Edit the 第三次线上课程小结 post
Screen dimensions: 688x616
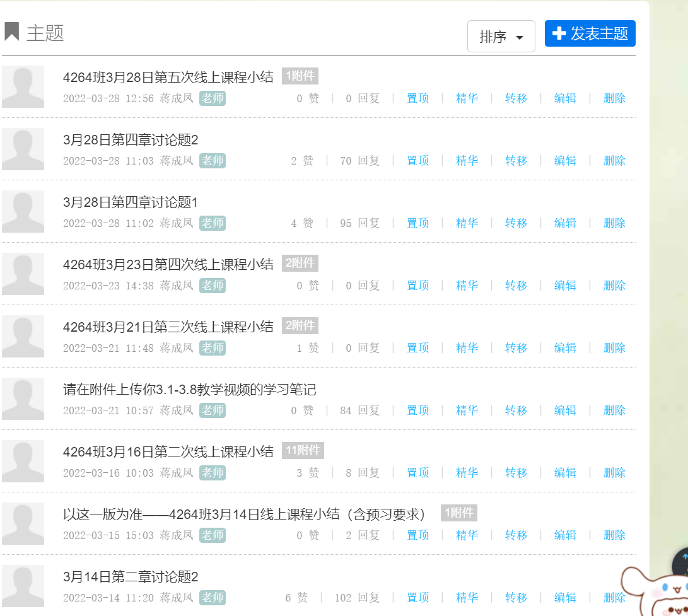click(565, 348)
